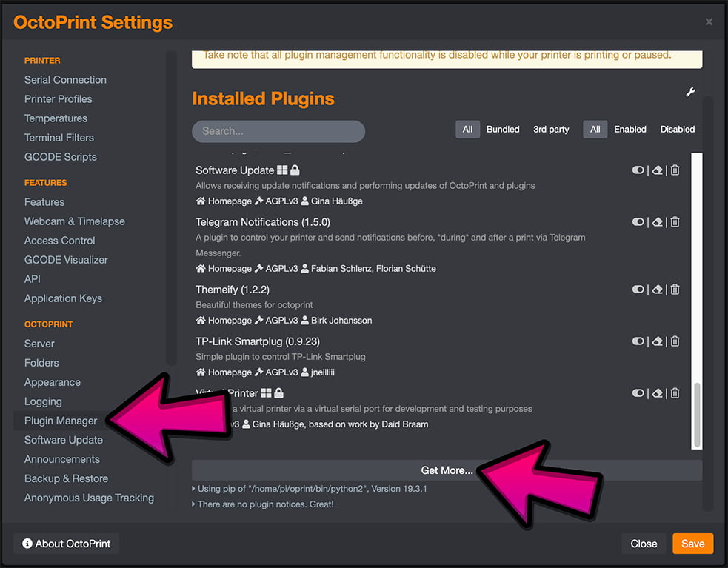Click the Close button

point(644,544)
